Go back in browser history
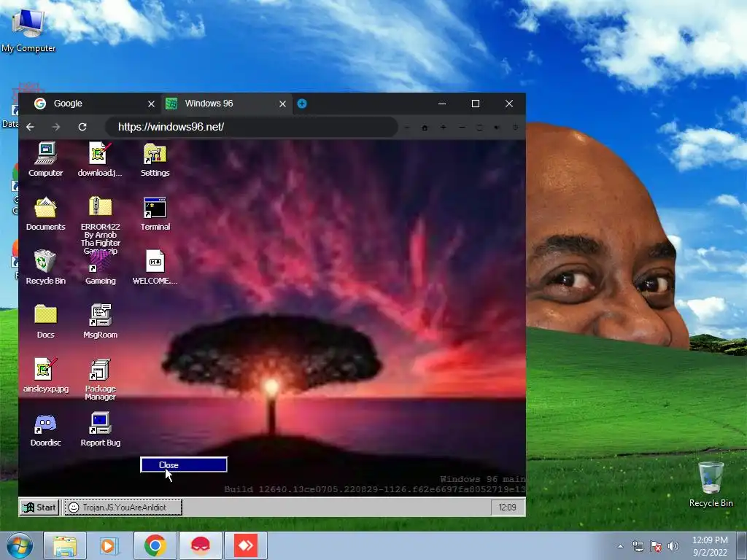Screen dimensions: 747x560 click(30, 127)
